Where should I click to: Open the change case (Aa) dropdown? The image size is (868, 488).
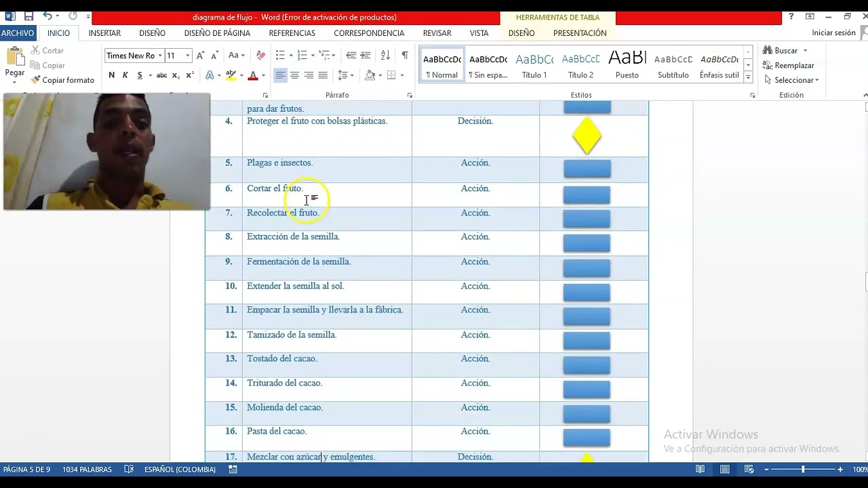click(x=236, y=56)
